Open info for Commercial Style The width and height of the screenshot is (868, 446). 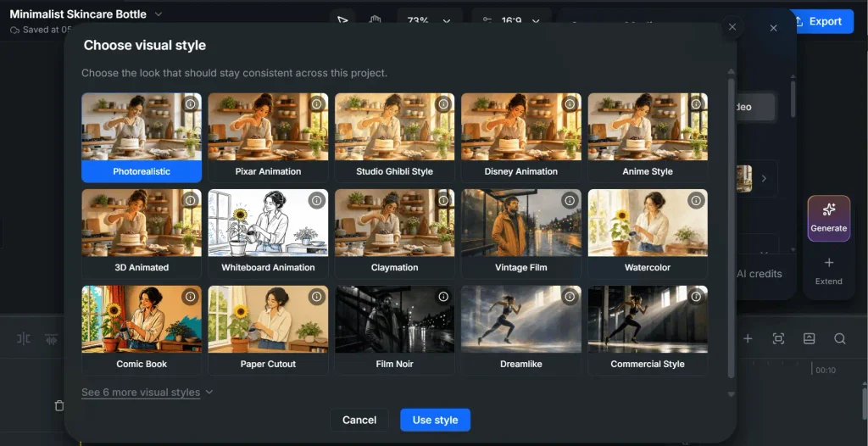697,297
